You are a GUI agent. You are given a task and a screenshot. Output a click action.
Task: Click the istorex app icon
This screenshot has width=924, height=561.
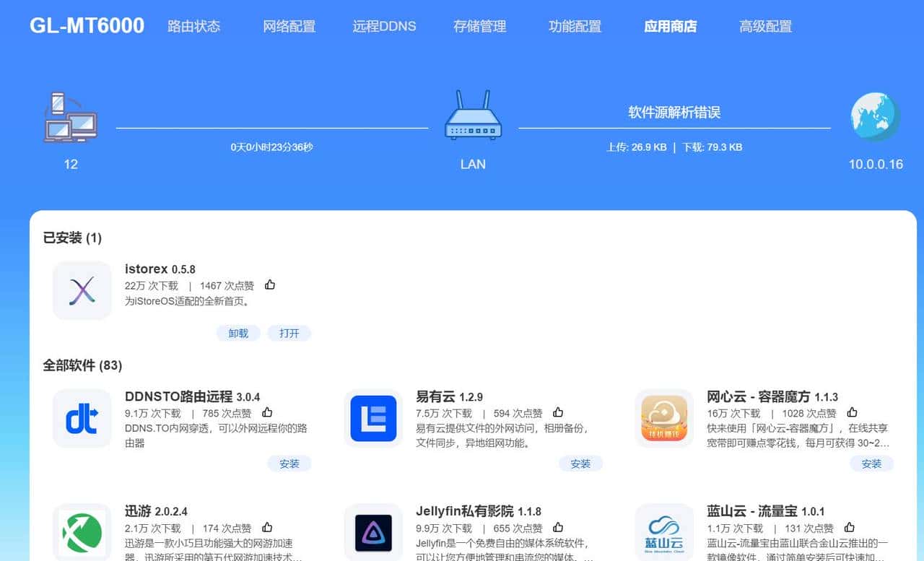(x=82, y=291)
